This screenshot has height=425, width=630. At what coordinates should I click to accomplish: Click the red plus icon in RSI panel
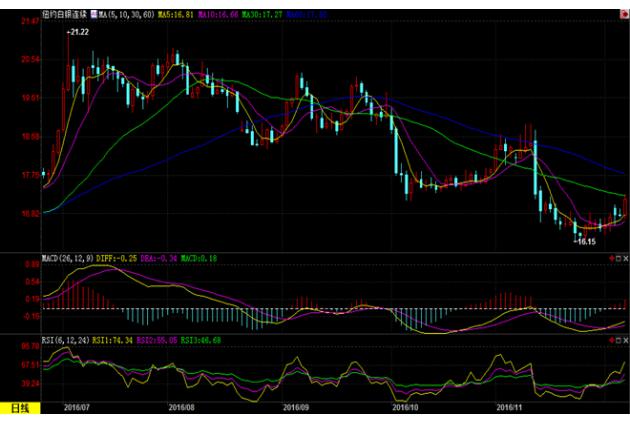point(613,341)
